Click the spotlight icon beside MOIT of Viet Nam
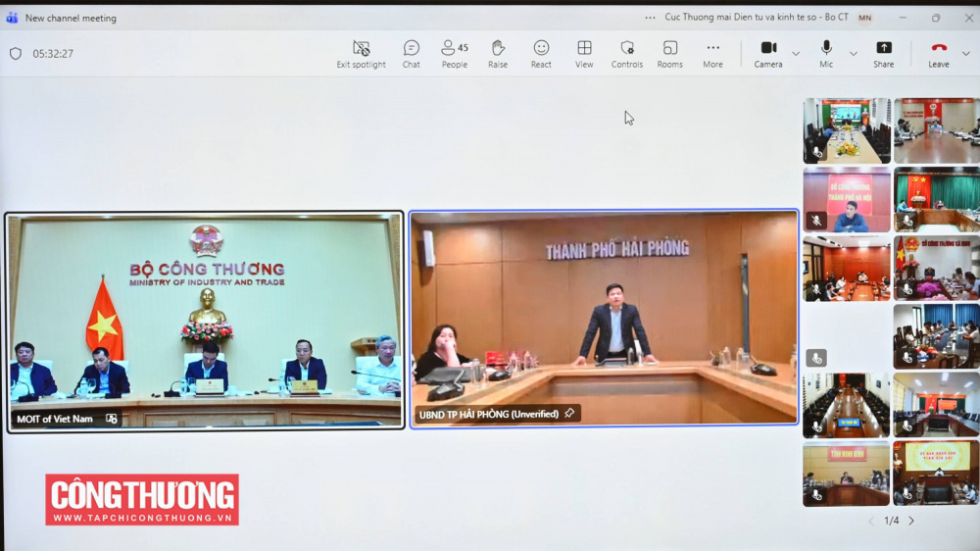The width and height of the screenshot is (980, 551). click(112, 419)
